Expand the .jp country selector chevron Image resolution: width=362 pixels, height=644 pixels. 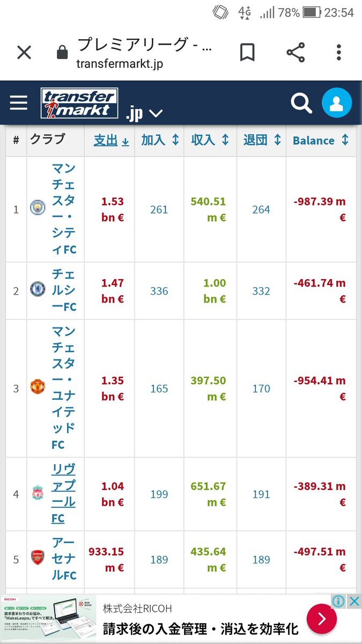tap(155, 113)
